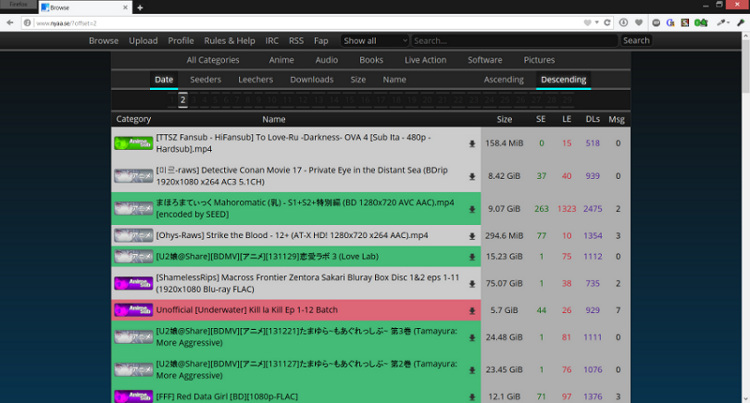This screenshot has height=403, width=750.
Task: Click the gray category badge on Detective Conan row
Action: click(133, 176)
